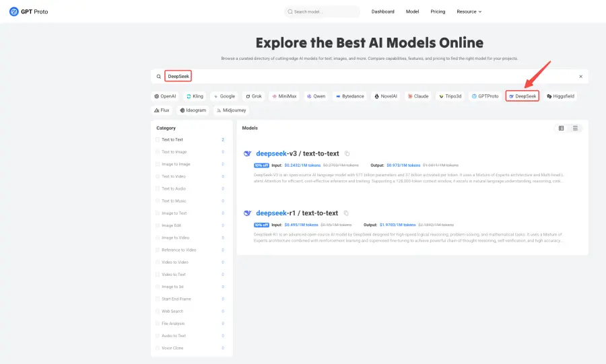The height and width of the screenshot is (364, 606).
Task: Select the Ideogram provider chip
Action: tap(193, 110)
